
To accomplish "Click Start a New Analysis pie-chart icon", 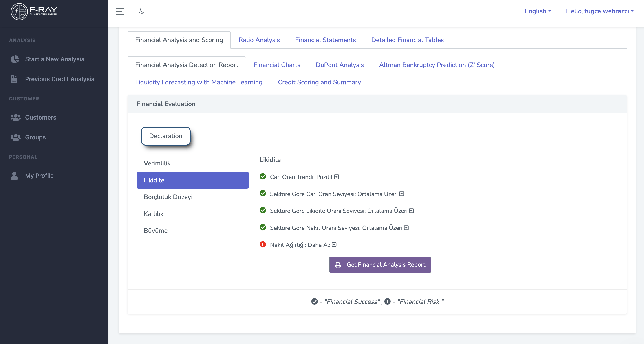I will coord(15,59).
